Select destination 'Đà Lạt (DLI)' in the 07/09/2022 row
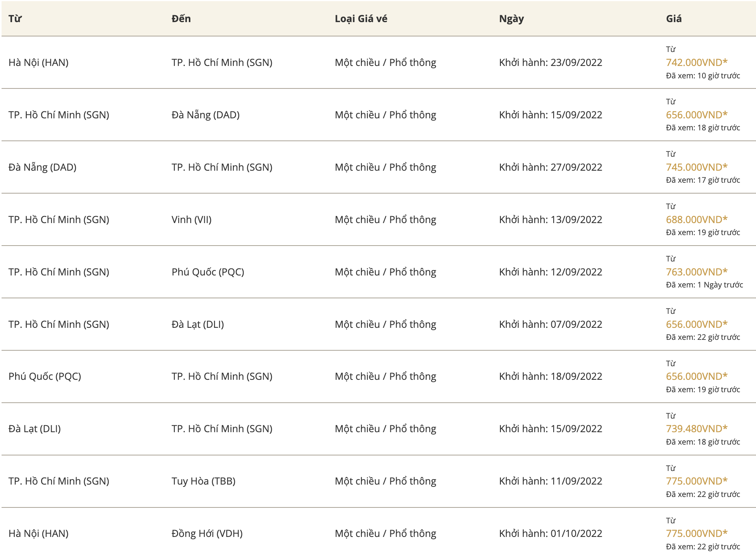 tap(198, 324)
